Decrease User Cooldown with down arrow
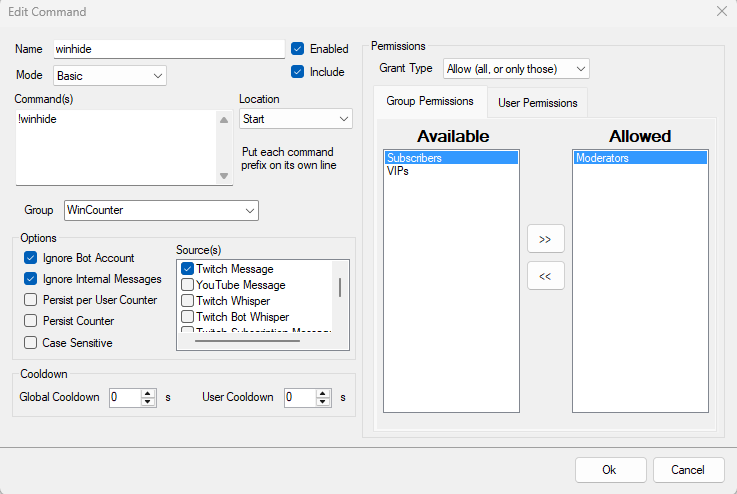The image size is (737, 494). pyautogui.click(x=323, y=401)
